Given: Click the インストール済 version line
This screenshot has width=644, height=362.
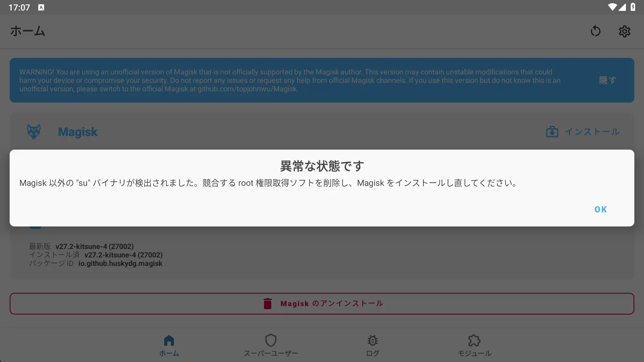Looking at the screenshot, I should [x=96, y=255].
